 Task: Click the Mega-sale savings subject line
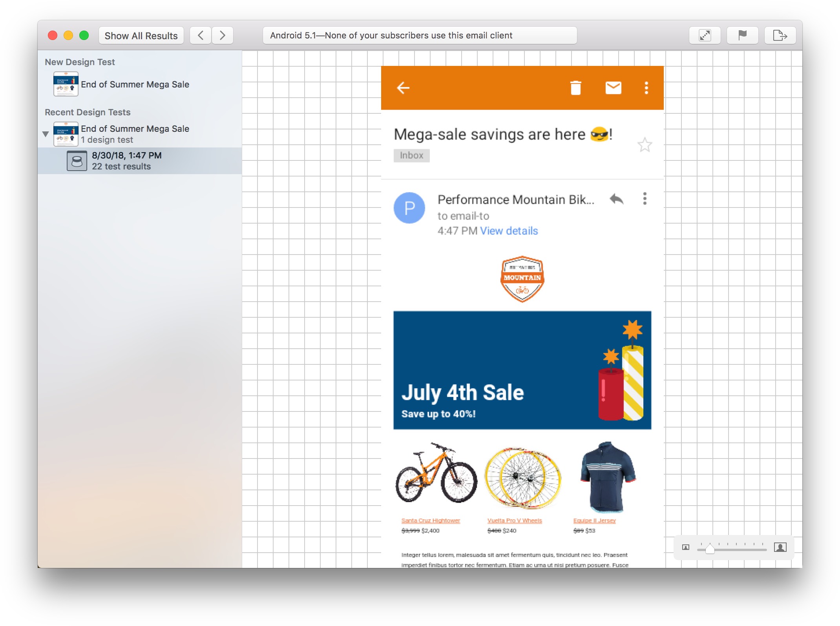(x=503, y=135)
